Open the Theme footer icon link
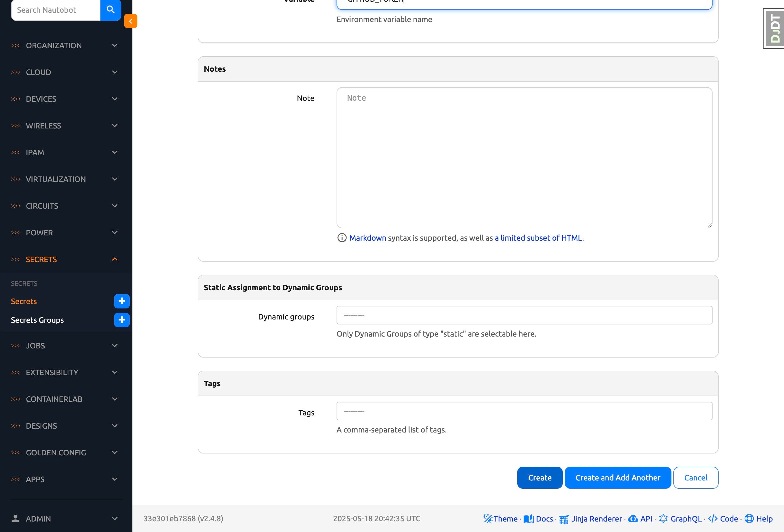 [500, 518]
